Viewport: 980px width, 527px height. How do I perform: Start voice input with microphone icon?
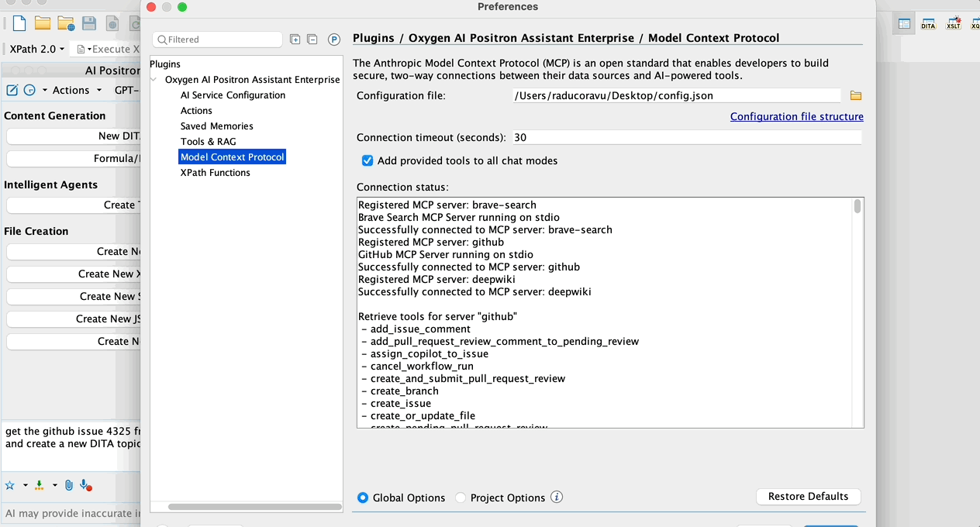click(x=85, y=485)
